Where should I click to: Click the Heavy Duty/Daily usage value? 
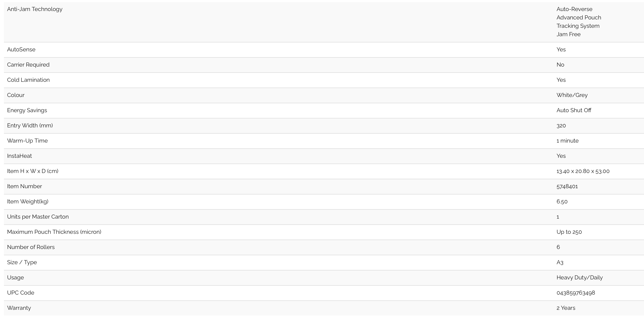tap(579, 278)
